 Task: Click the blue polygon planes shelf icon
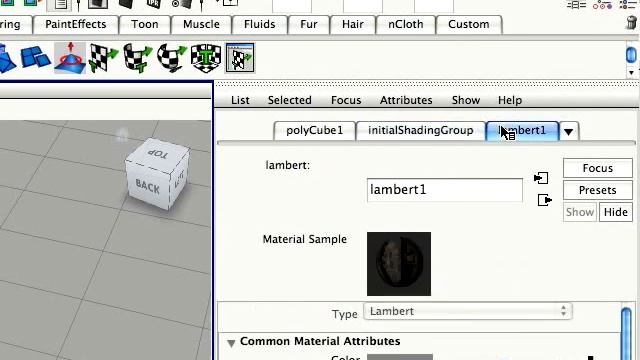click(36, 58)
